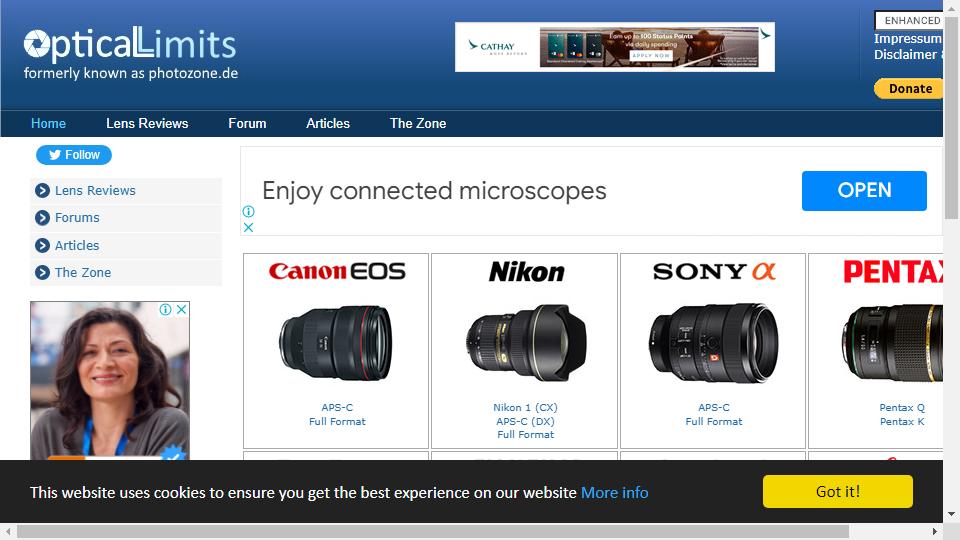Click the OPEN button in the ad
This screenshot has width=960, height=540.
tap(864, 191)
